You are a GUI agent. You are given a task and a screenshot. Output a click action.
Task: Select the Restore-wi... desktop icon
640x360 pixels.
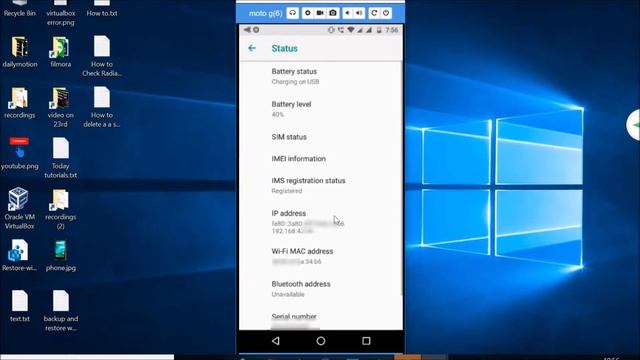[20, 256]
